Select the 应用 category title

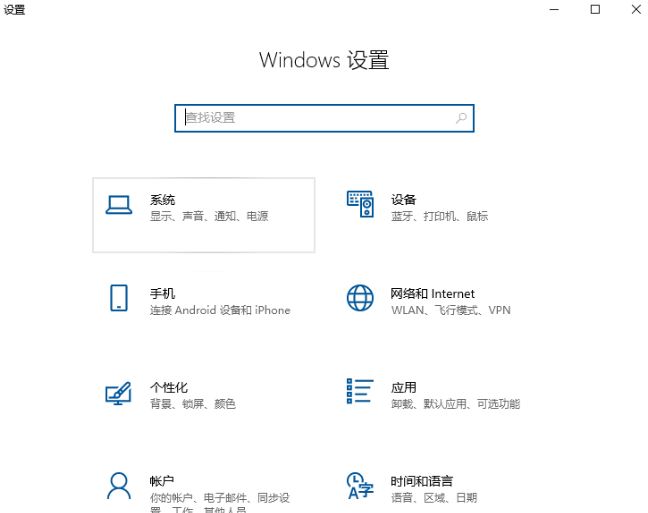(x=403, y=387)
